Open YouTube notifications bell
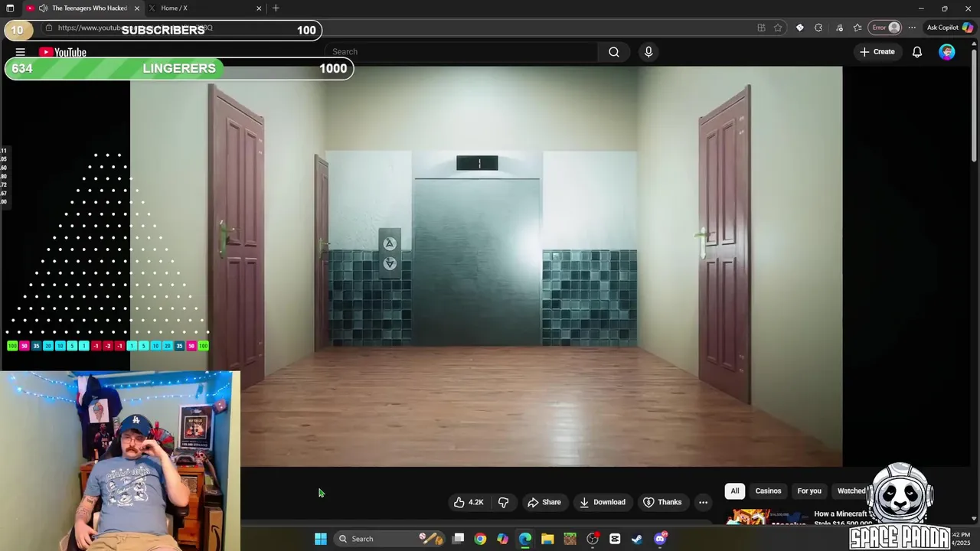The width and height of the screenshot is (980, 551). click(x=916, y=52)
